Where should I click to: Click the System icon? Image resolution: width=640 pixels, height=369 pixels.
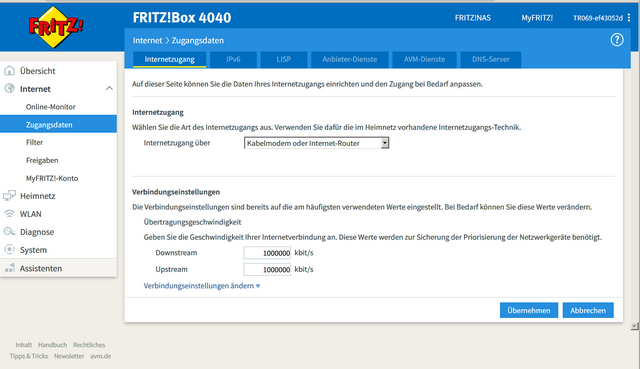pos(9,249)
